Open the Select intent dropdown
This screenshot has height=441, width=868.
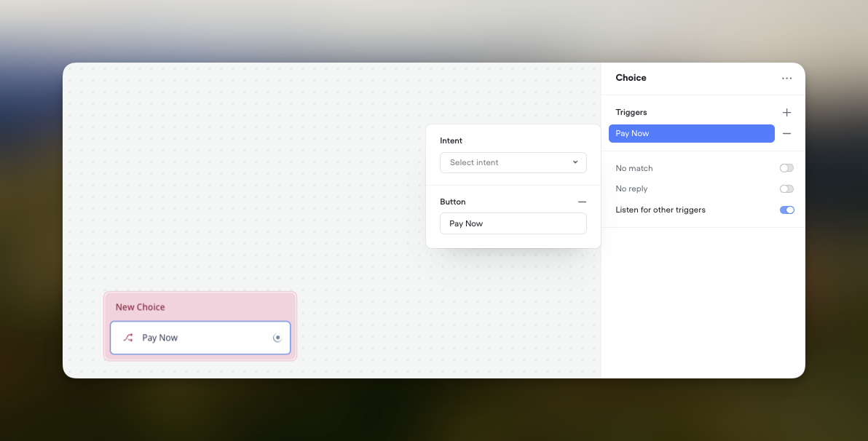pyautogui.click(x=513, y=162)
